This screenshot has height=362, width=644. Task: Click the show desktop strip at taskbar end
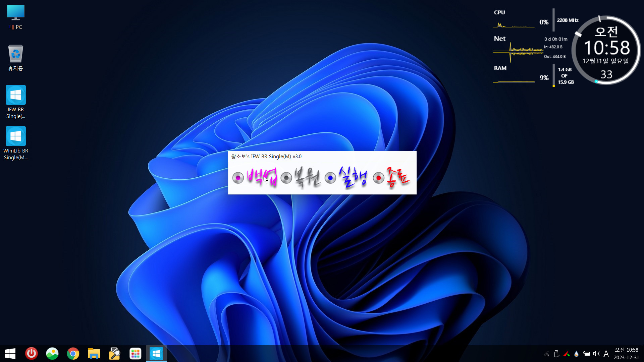tap(643, 354)
